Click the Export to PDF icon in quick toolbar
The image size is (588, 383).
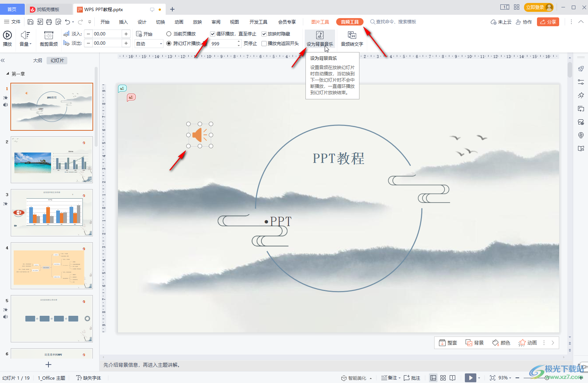click(40, 22)
